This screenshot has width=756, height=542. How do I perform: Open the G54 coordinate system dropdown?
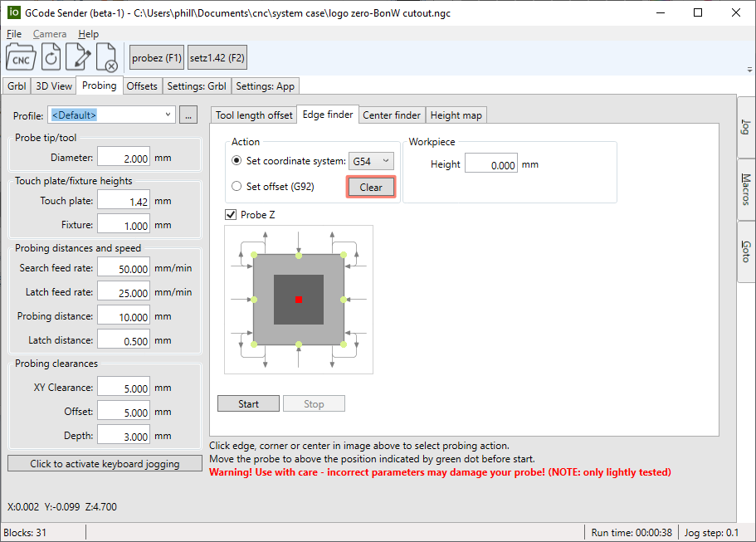370,161
